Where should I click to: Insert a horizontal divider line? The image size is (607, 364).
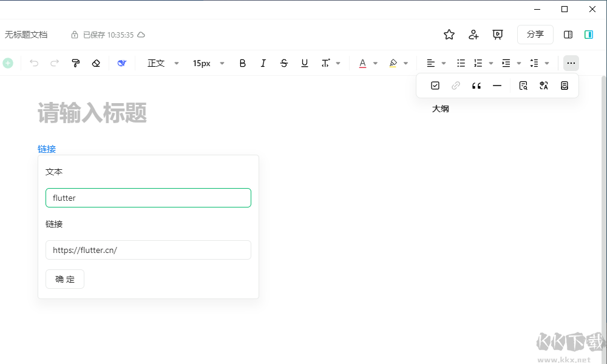(497, 86)
